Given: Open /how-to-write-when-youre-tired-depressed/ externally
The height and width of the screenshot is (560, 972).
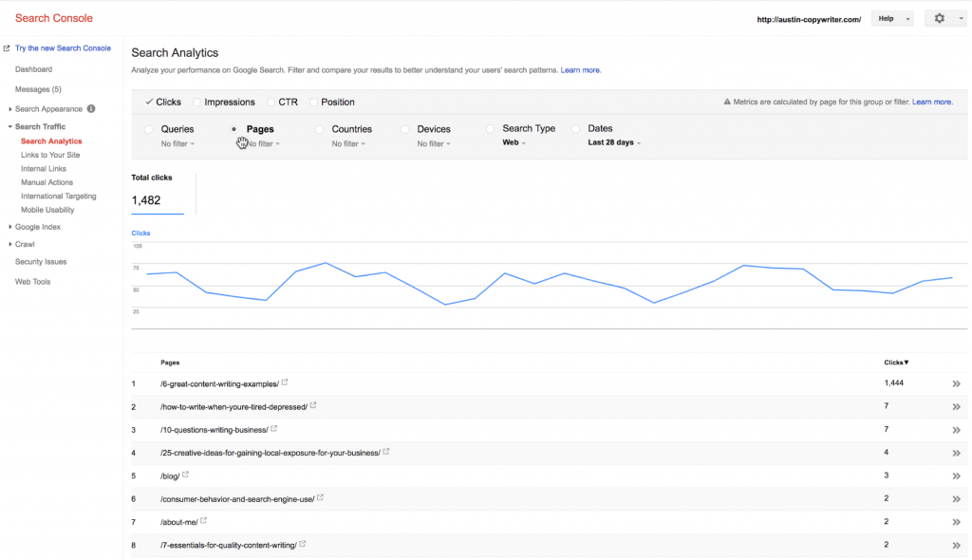Looking at the screenshot, I should 312,405.
